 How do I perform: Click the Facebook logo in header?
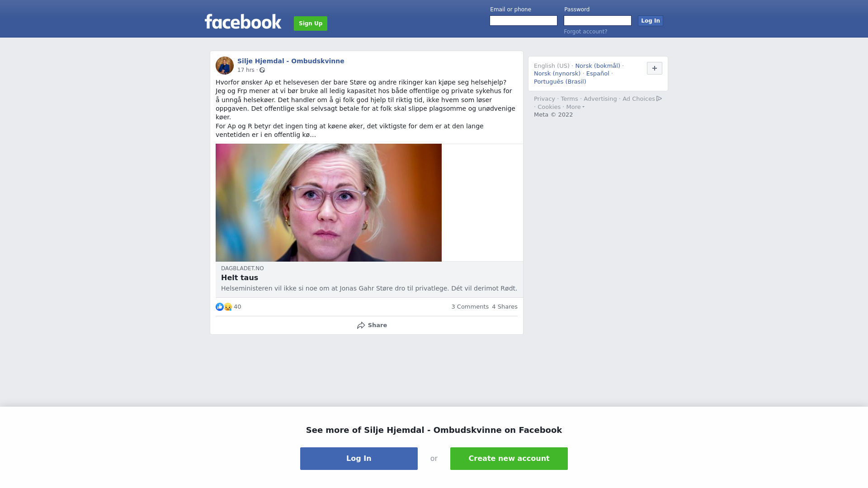coord(243,22)
